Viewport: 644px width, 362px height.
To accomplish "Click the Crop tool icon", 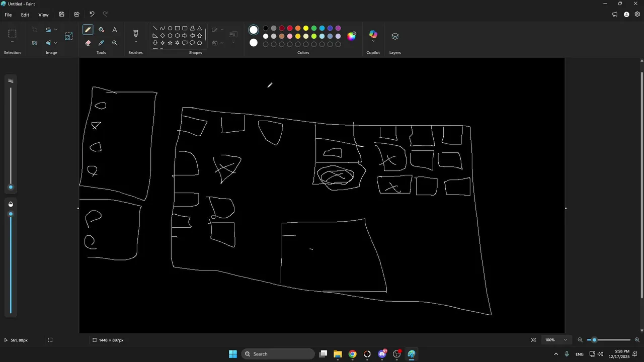I will 34,30.
